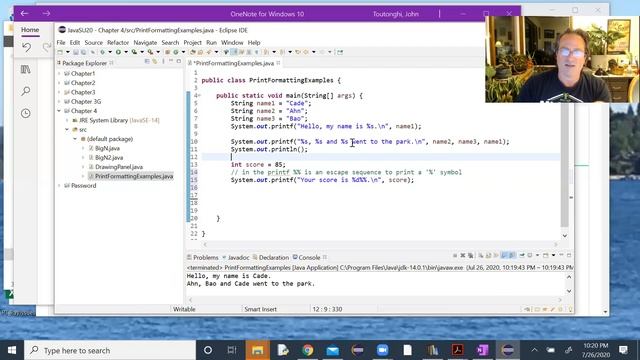
Task: Toggle Scroll Lock in Console toolbar
Action: [488, 256]
